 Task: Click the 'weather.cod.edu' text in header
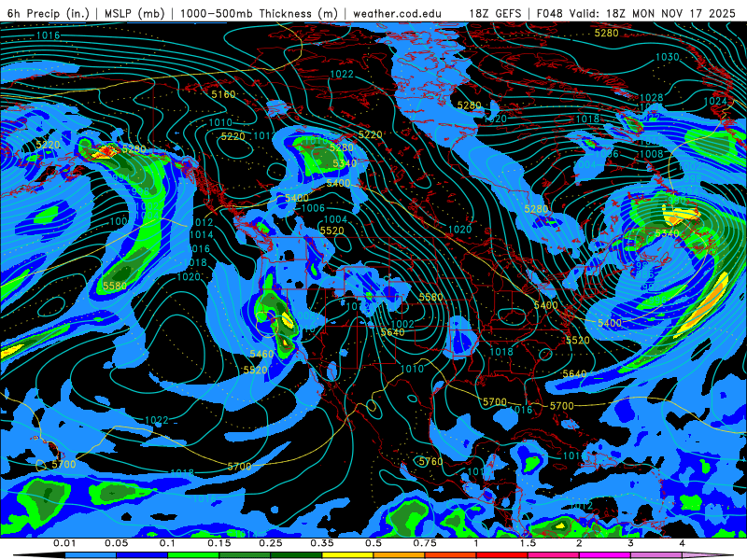398,13
